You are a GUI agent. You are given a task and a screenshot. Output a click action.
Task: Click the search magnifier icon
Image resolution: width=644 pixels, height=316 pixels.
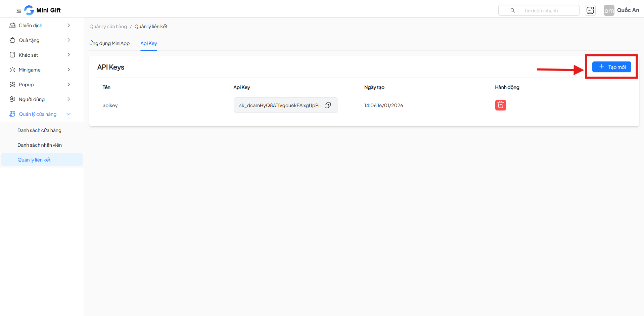(512, 10)
